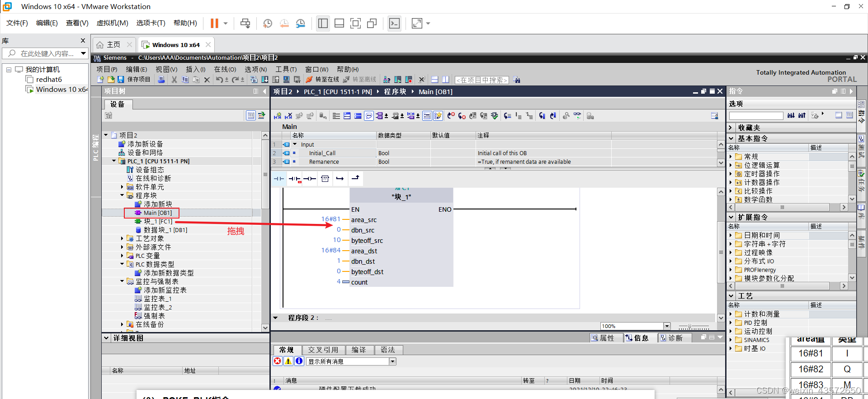Click the 保存项目 button
868x399 pixels.
(x=134, y=80)
